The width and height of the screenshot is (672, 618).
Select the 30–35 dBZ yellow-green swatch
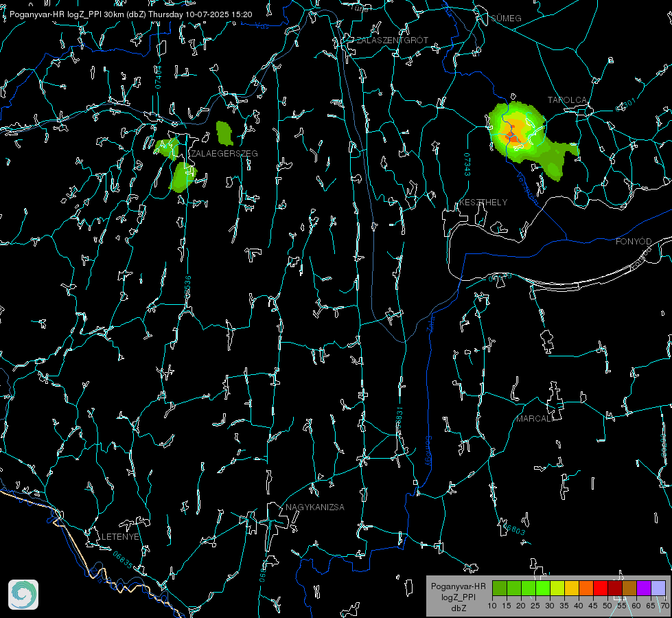[557, 588]
